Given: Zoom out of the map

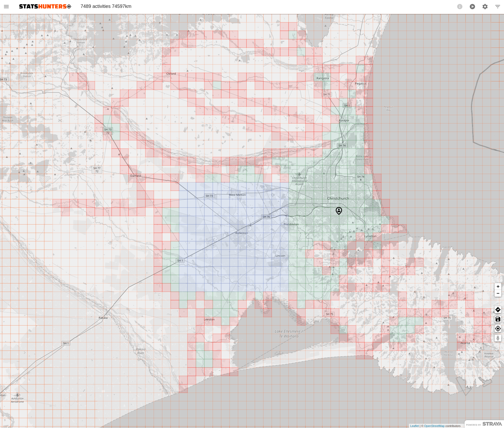Looking at the screenshot, I should click(498, 293).
